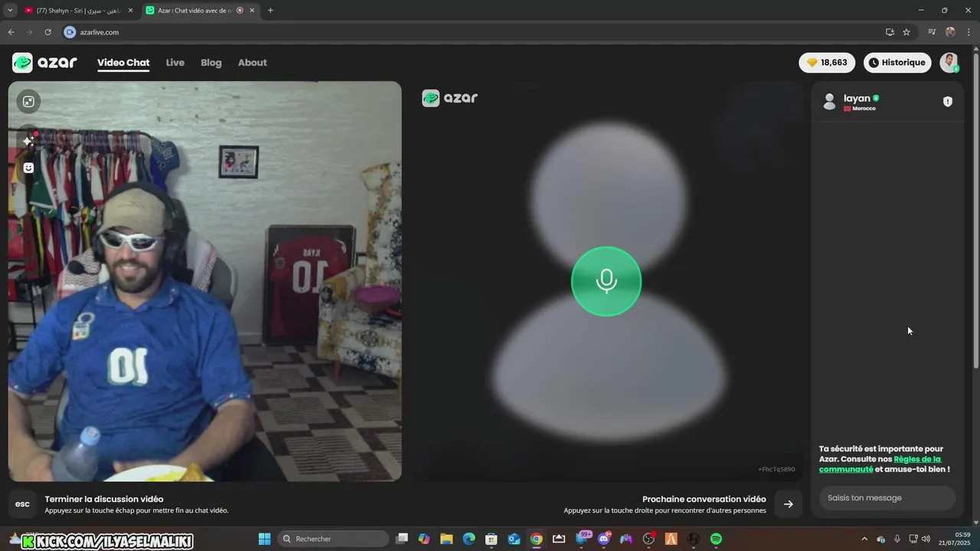Open the Azar profile avatar menu
The width and height of the screenshot is (980, 551).
click(x=949, y=63)
